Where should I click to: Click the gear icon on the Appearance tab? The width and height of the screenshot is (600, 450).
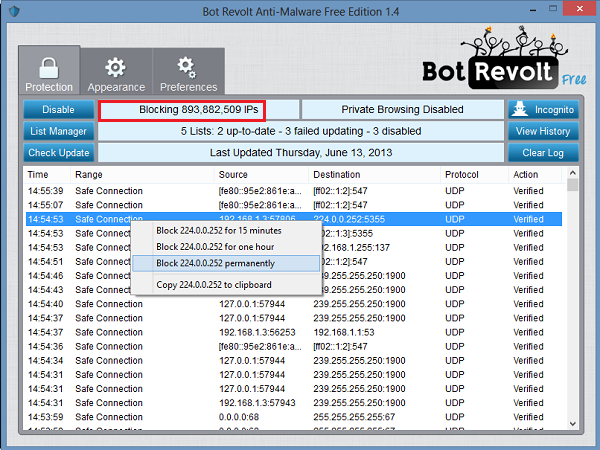pyautogui.click(x=116, y=67)
